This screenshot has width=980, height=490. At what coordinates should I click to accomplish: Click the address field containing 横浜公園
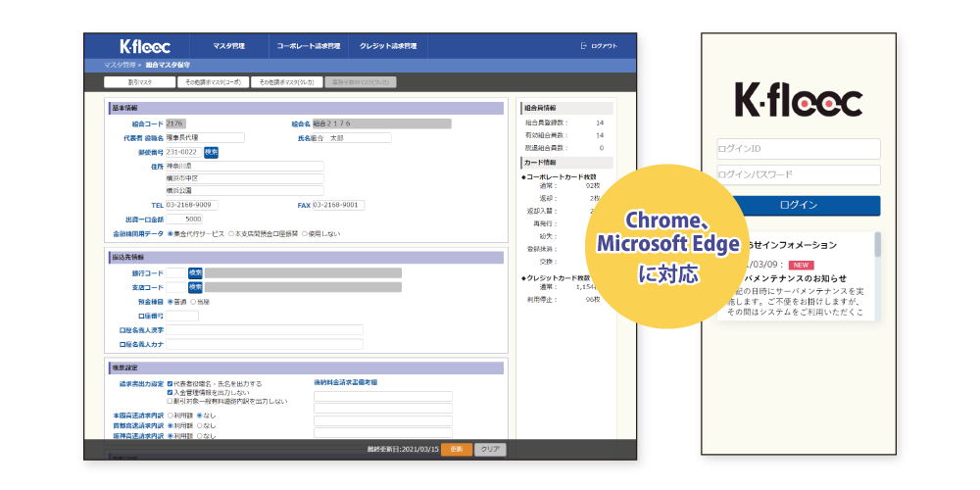244,191
